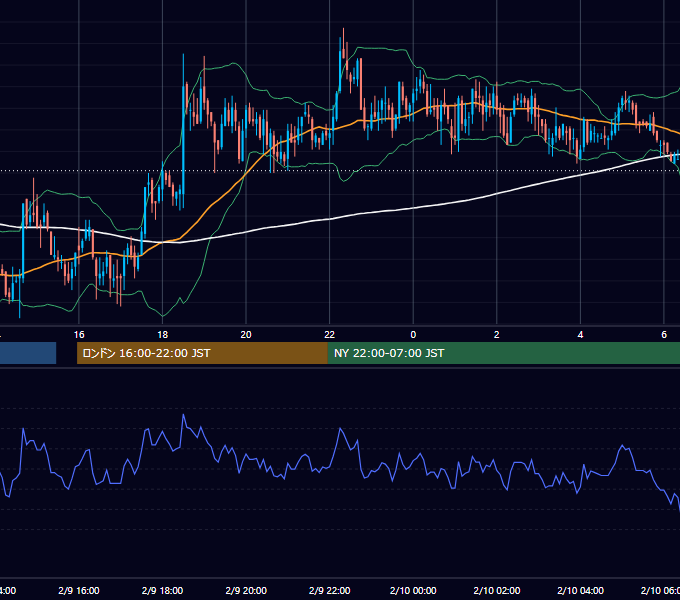Click the 2/9 22:00 axis label
Screen dimensions: 680x600
pos(330,590)
